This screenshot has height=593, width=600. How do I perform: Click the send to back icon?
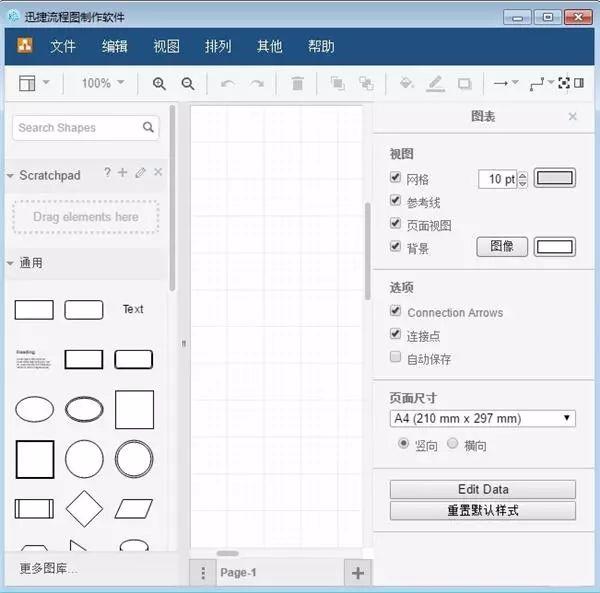tap(366, 83)
